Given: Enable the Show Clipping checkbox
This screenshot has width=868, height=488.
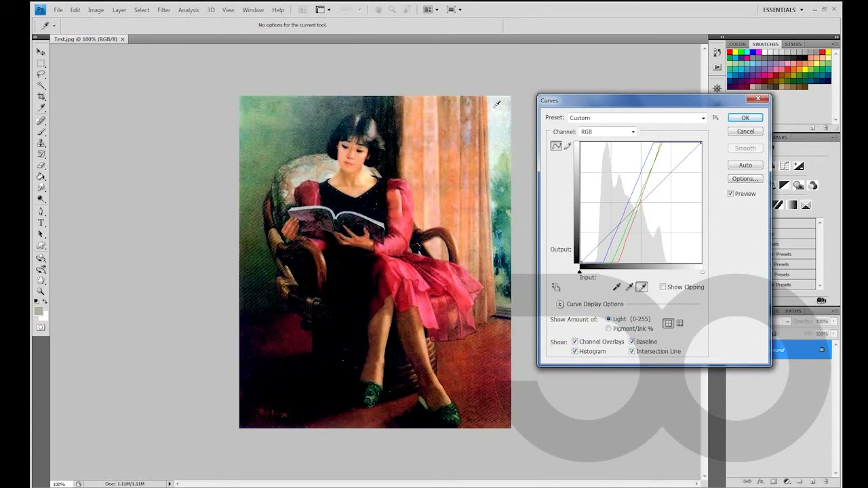Looking at the screenshot, I should click(x=663, y=287).
